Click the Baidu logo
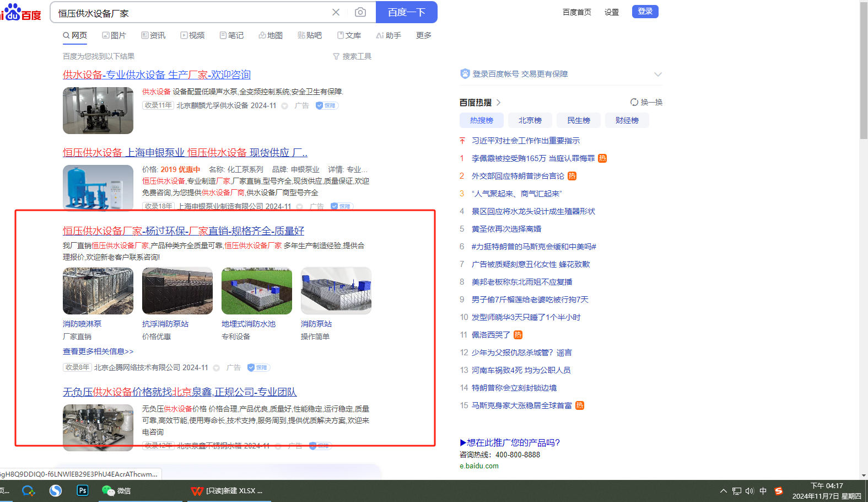The width and height of the screenshot is (868, 502). 21,12
